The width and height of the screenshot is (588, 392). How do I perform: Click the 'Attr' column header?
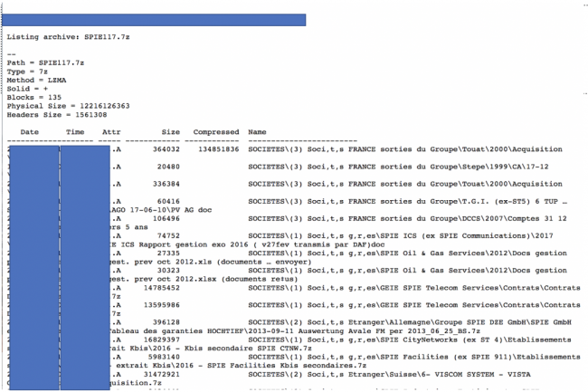(x=111, y=131)
